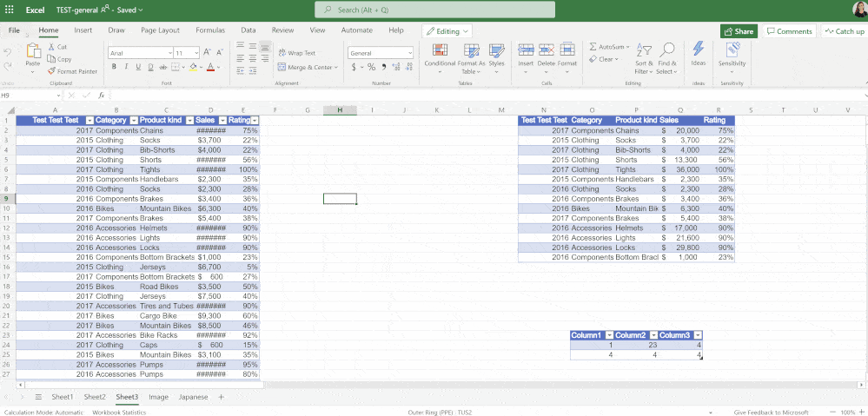Open Conditional Formatting icon
The height and width of the screenshot is (416, 868).
click(441, 50)
